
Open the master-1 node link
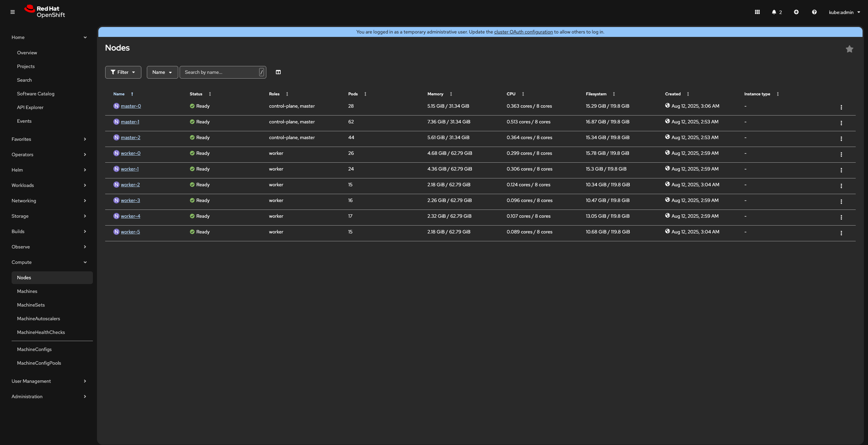(130, 122)
